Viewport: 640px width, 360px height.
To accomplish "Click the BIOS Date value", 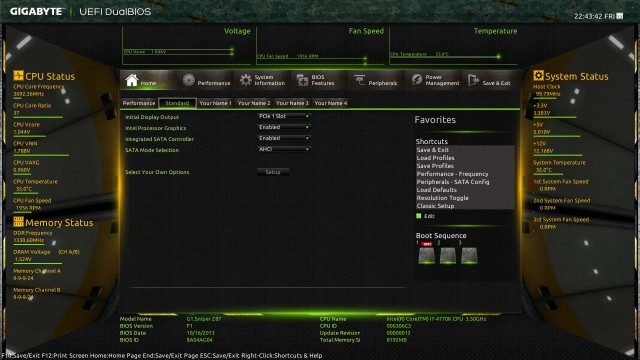I will pyautogui.click(x=200, y=333).
